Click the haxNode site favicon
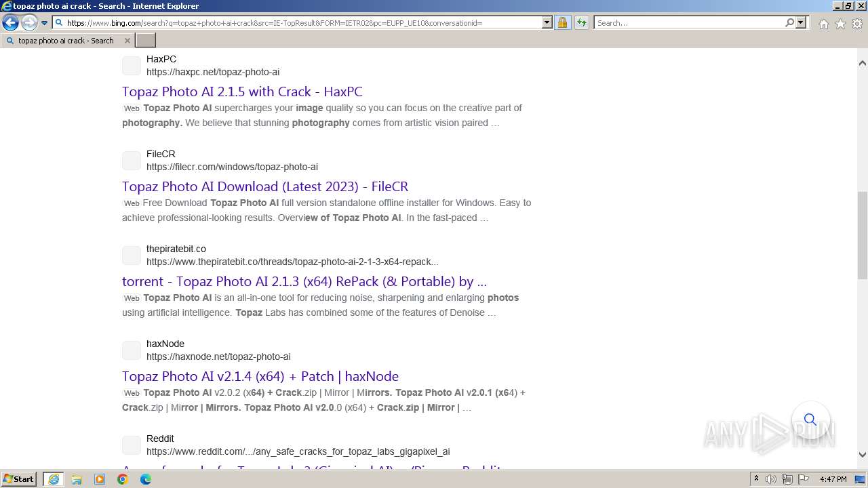This screenshot has width=868, height=488. click(x=132, y=350)
